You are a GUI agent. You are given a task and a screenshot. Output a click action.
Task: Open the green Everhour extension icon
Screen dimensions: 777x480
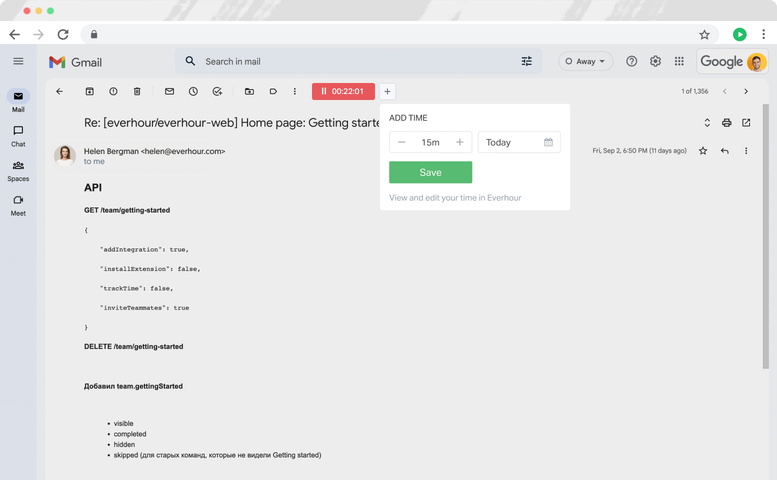tap(739, 34)
